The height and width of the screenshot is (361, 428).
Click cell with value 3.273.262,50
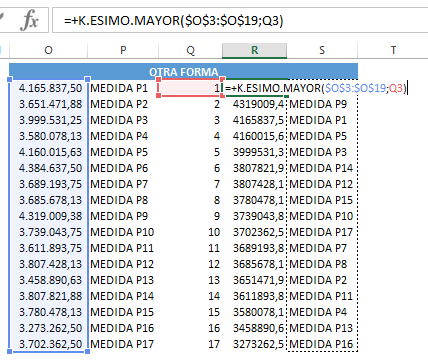click(50, 328)
